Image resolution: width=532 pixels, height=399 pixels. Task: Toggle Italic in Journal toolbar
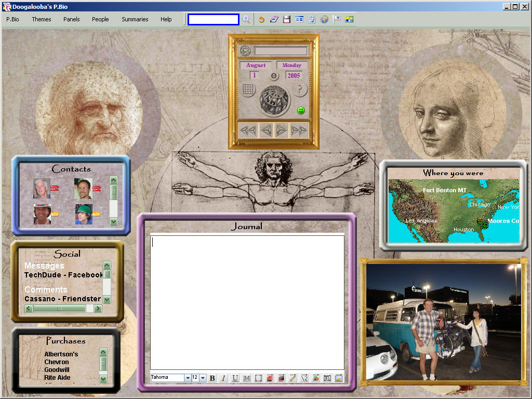point(223,378)
